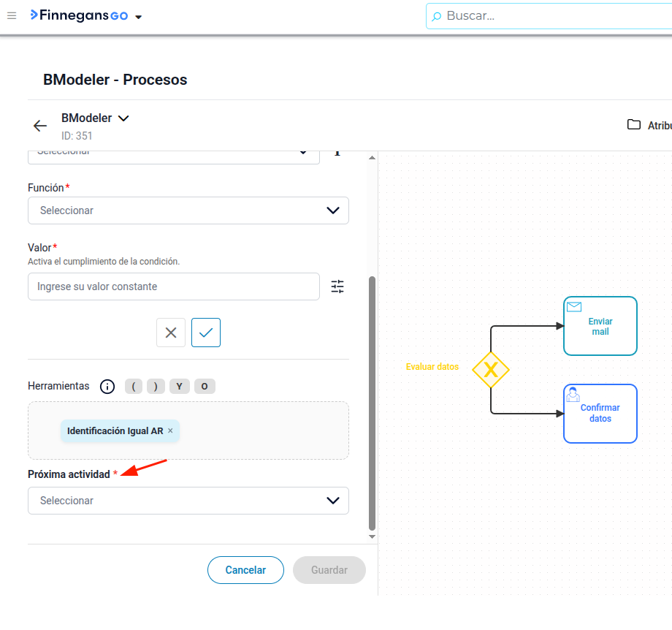Click the Ingrese su valor constante field
Screen dimensions: 672x630
[174, 286]
